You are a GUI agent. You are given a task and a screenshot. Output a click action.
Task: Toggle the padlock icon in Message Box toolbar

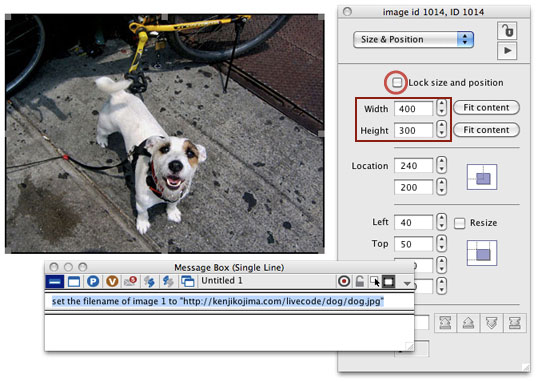(359, 281)
